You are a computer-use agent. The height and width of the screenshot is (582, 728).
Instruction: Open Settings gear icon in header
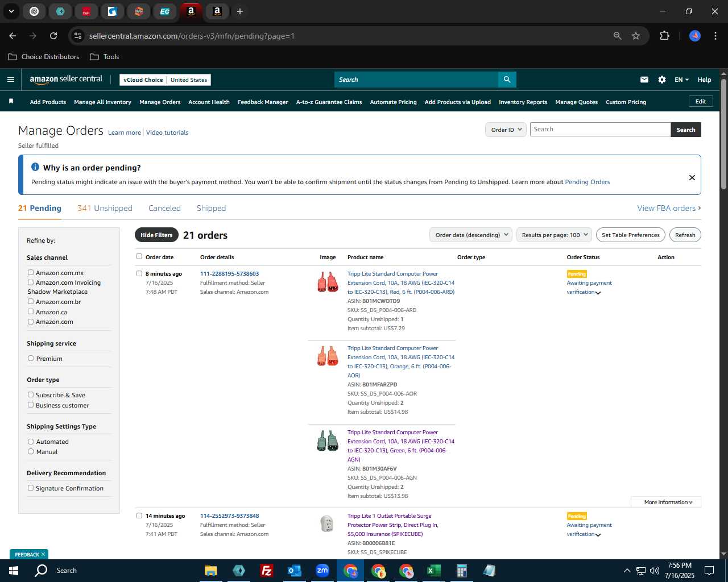click(662, 80)
